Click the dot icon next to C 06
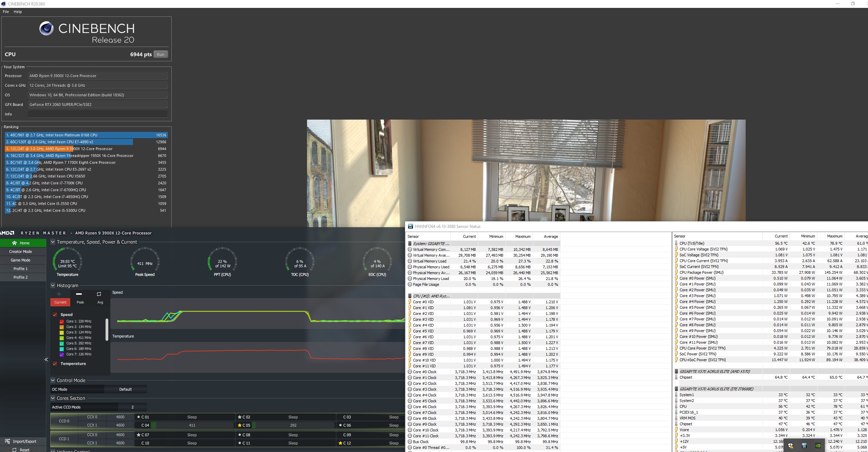The width and height of the screenshot is (868, 452). (340, 425)
